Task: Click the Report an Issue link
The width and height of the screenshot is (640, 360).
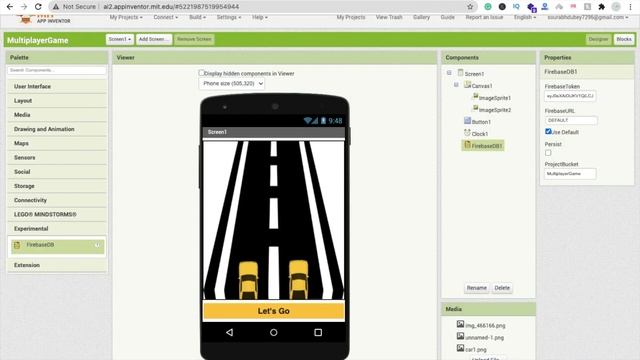Action: tap(484, 17)
